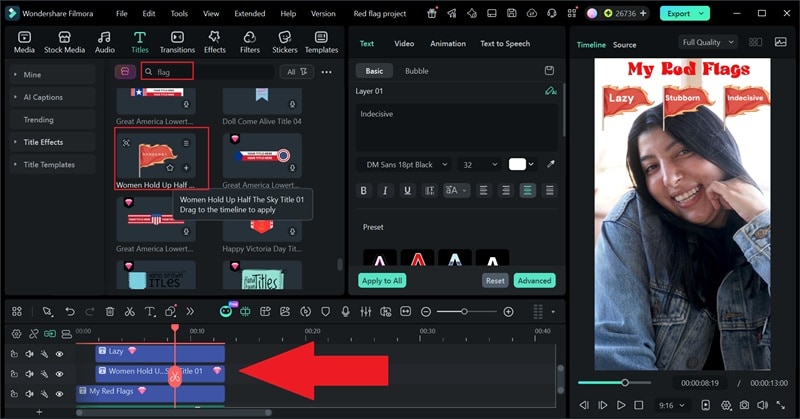
Task: Toggle timeline snapping magnet icon
Action: [x=49, y=334]
